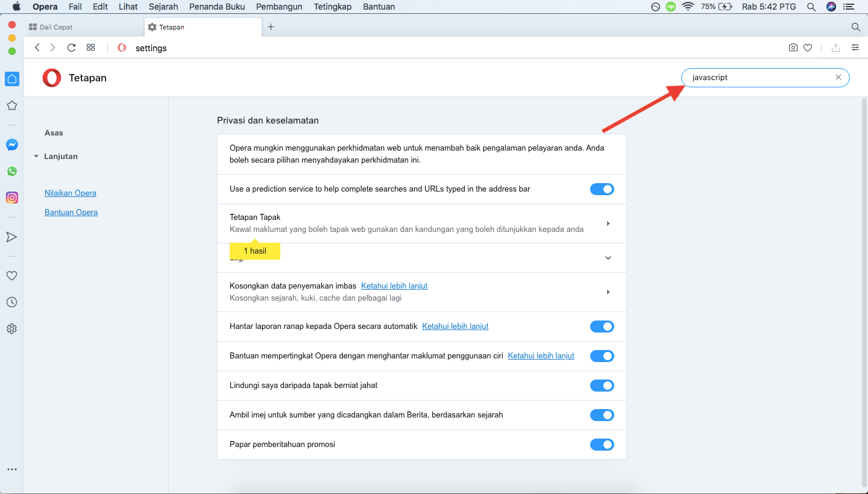Image resolution: width=868 pixels, height=494 pixels.
Task: Click the Bantuan Opera link
Action: 71,213
